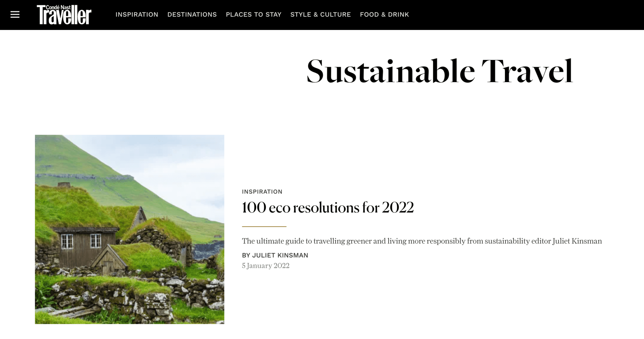This screenshot has width=644, height=339.
Task: Select Places to Stay nav item
Action: [253, 14]
